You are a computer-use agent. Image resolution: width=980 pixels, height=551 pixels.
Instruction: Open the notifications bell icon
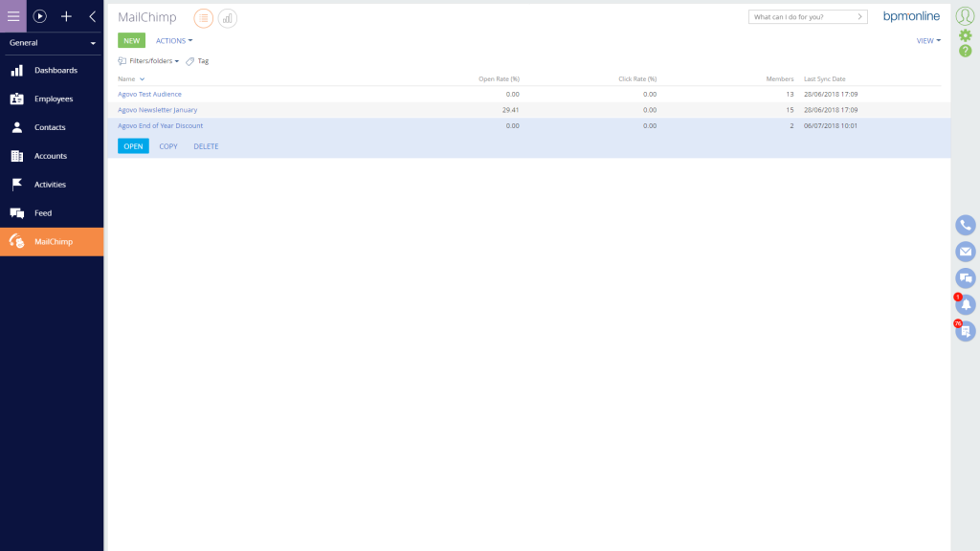click(965, 305)
